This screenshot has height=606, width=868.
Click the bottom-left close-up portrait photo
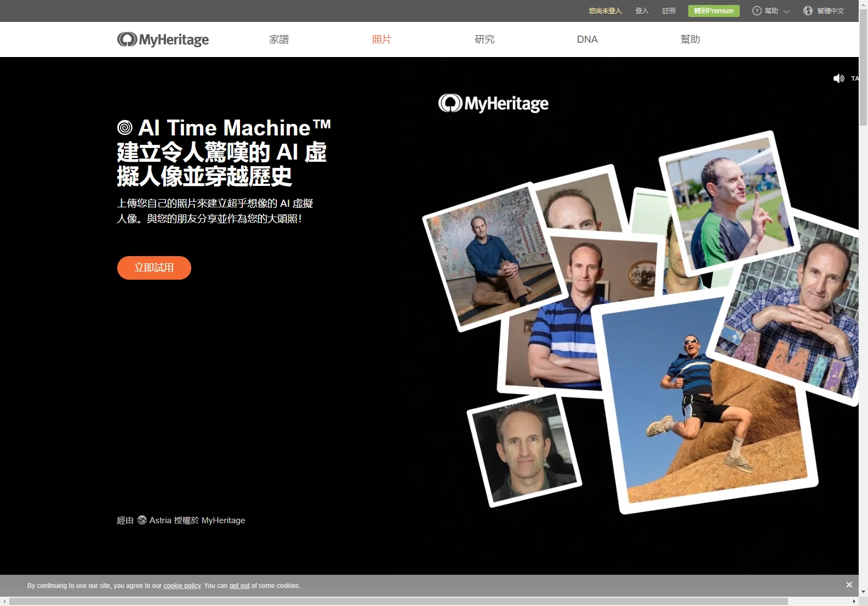524,450
